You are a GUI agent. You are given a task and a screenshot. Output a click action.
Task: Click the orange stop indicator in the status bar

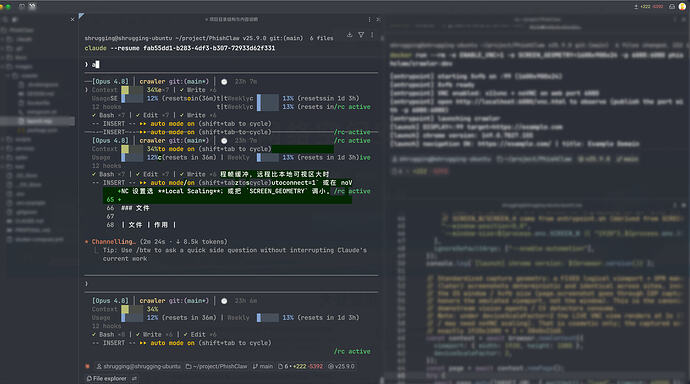[88, 366]
